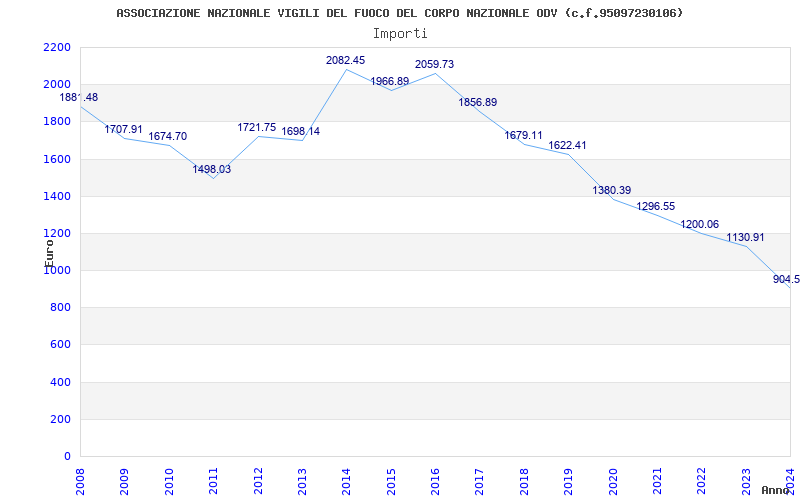Viewport: 800px width, 500px height.
Task: Click the 2019 year label on x-axis
Action: [x=569, y=481]
